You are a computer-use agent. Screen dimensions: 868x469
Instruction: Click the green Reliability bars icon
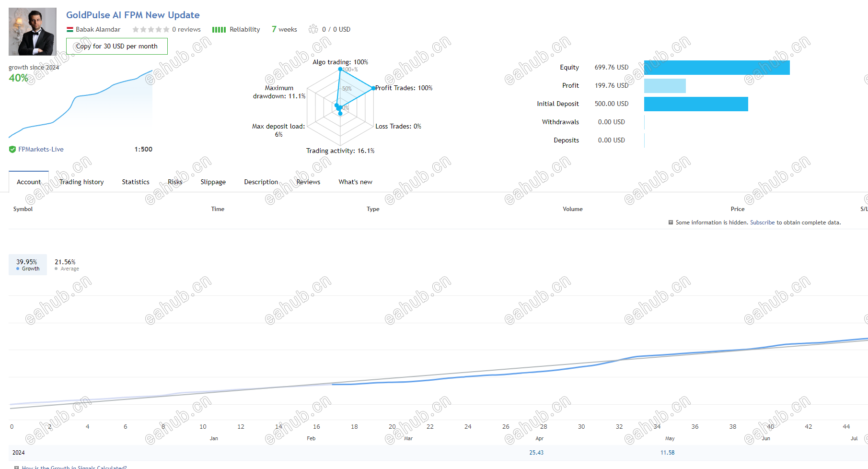point(219,30)
